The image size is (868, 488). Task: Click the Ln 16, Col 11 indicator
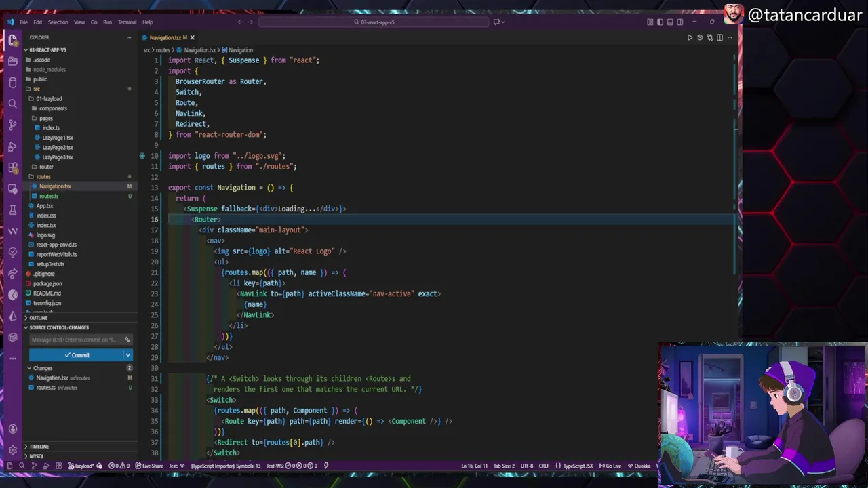click(x=474, y=466)
